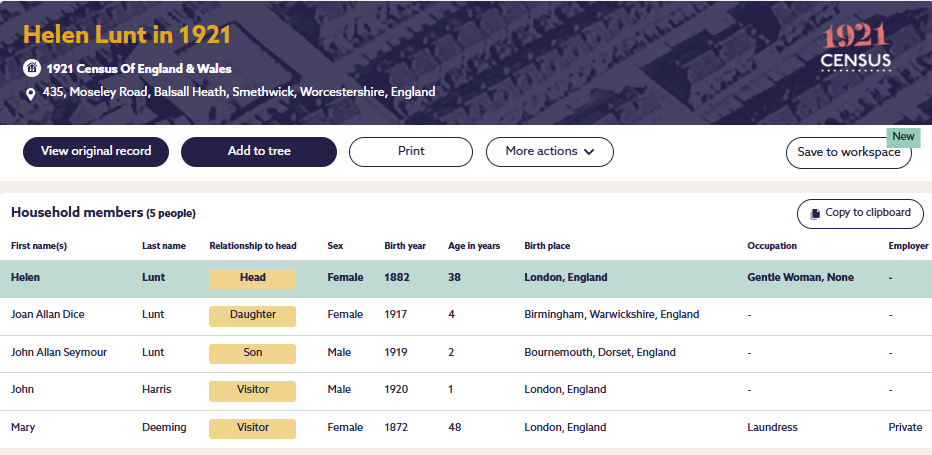Screen dimensions: 932x455
Task: Click the Daughter relationship tag
Action: tap(252, 315)
